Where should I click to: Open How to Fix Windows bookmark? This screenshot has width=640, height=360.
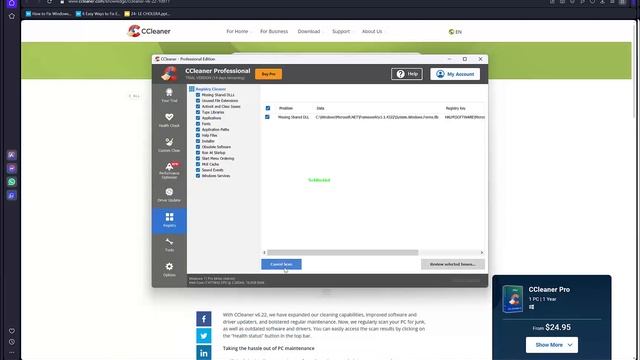48,13
